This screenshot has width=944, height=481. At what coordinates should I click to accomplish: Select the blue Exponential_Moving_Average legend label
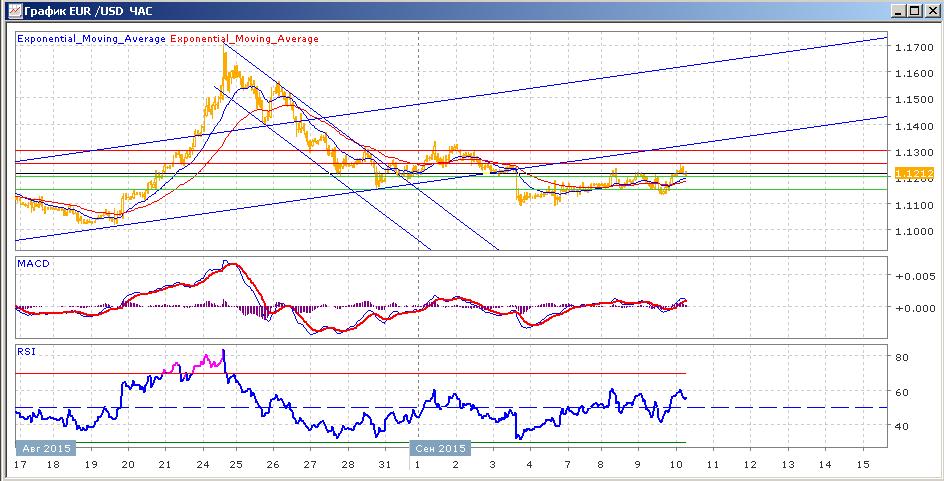[92, 39]
